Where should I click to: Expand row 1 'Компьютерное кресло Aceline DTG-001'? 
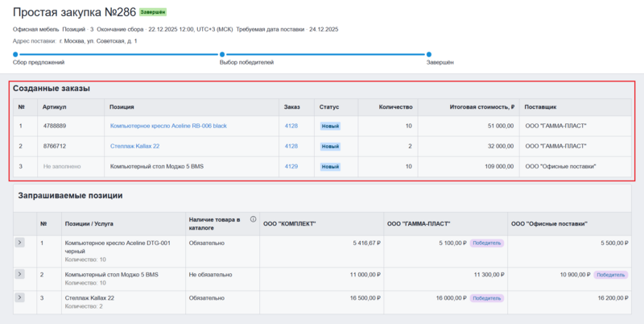click(20, 242)
